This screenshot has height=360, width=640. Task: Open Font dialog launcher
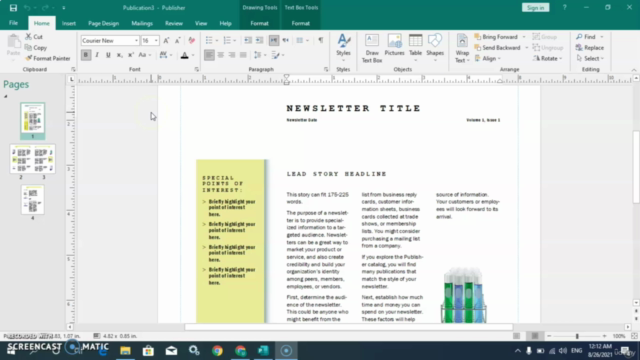[x=197, y=69]
